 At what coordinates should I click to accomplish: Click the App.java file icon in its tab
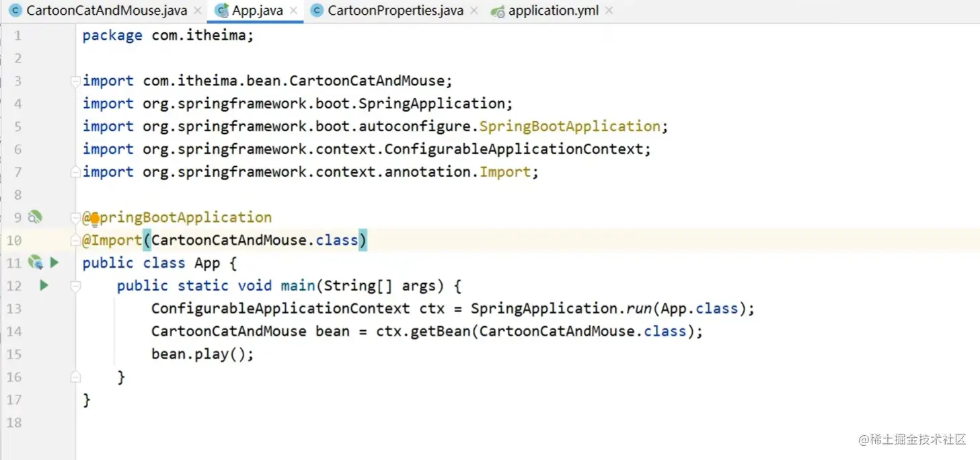221,11
